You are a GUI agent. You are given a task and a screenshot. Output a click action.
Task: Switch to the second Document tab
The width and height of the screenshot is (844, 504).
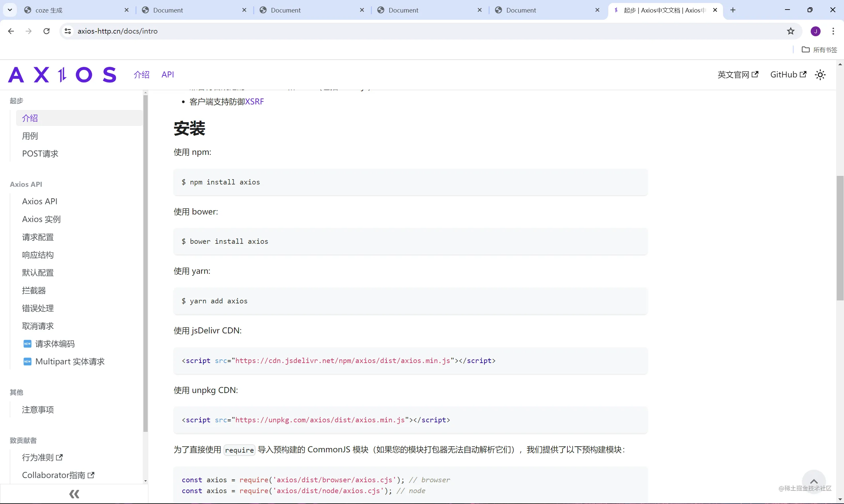coord(311,10)
